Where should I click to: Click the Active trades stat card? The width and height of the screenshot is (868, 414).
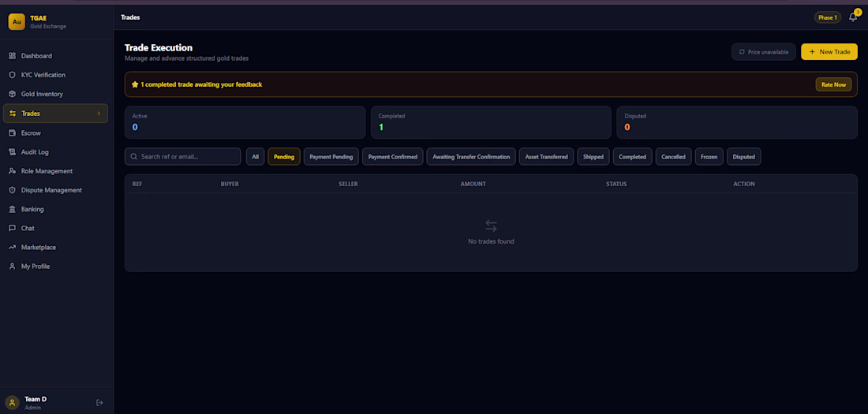pos(245,122)
